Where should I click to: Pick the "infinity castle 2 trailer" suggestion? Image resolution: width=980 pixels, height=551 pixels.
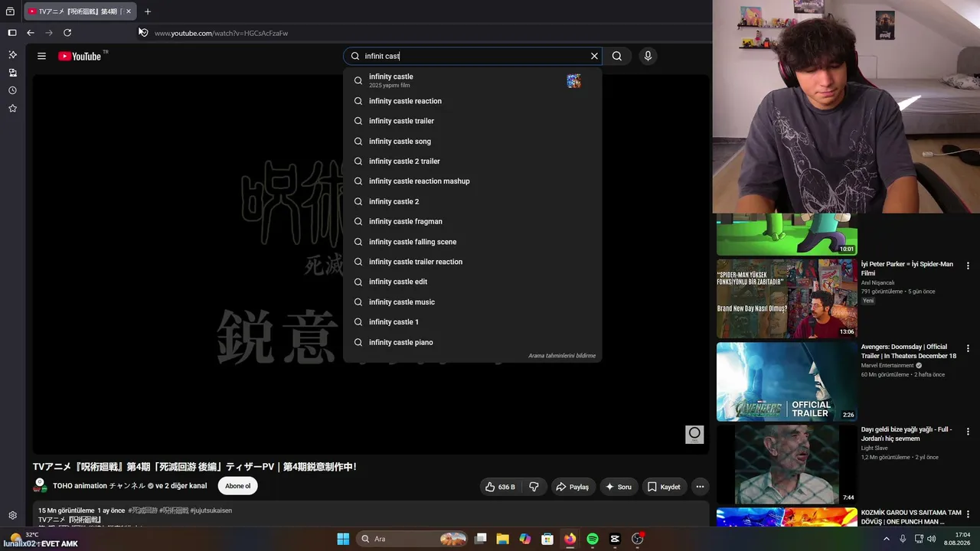(472, 161)
